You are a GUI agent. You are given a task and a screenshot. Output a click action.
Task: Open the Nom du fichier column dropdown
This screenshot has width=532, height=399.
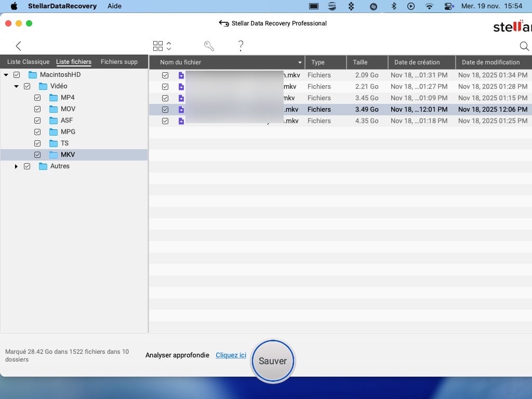[300, 62]
